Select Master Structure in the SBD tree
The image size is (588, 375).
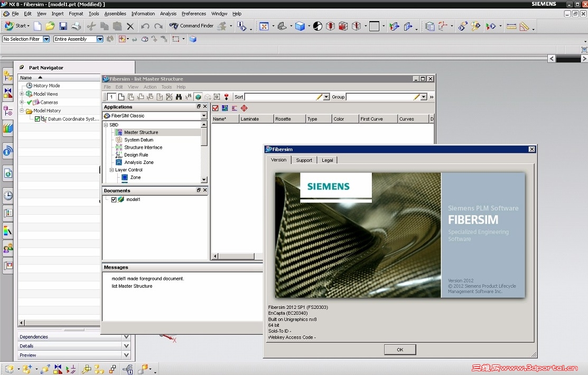coord(141,132)
